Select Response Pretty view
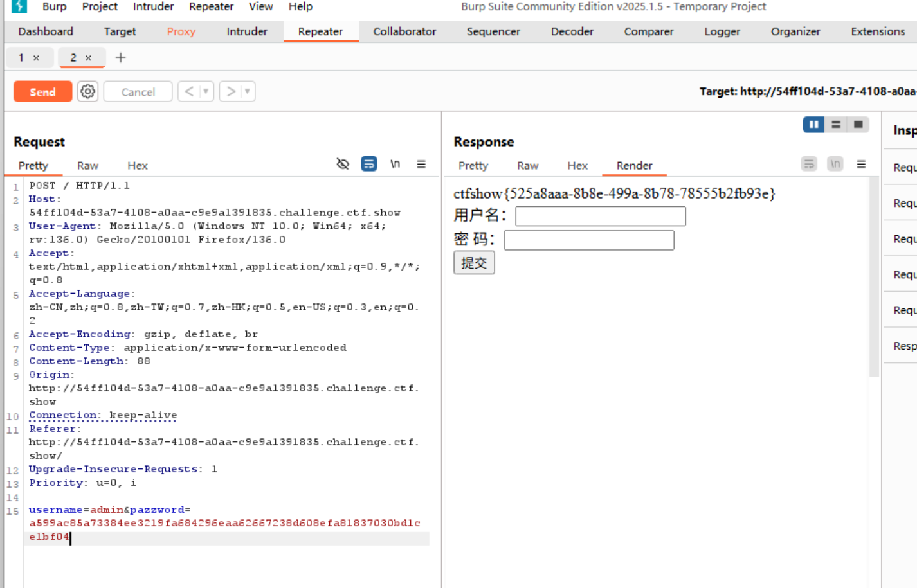This screenshot has height=588, width=917. 473,165
